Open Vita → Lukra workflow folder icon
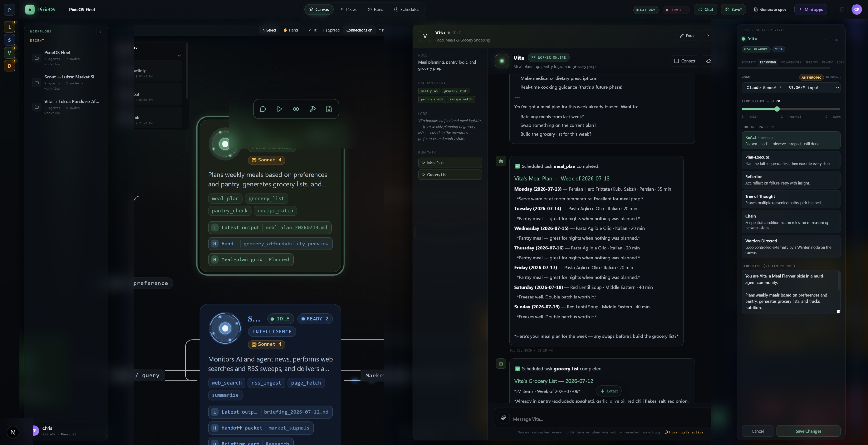The height and width of the screenshot is (445, 868). [x=37, y=107]
